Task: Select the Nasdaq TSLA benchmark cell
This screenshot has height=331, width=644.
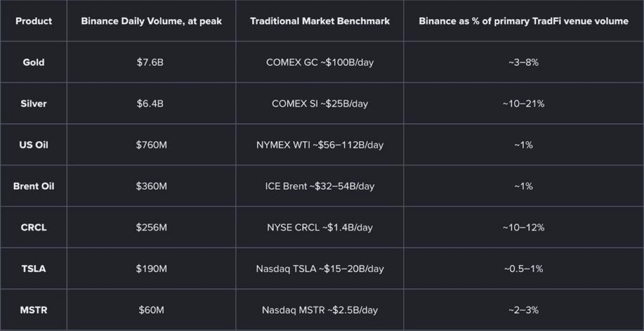Action: (x=320, y=268)
